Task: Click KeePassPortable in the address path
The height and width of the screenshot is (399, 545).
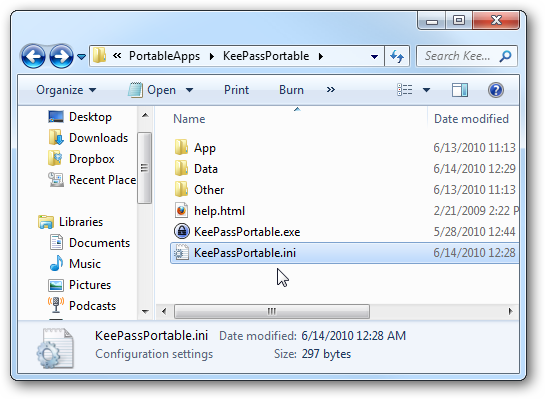Action: pyautogui.click(x=266, y=56)
